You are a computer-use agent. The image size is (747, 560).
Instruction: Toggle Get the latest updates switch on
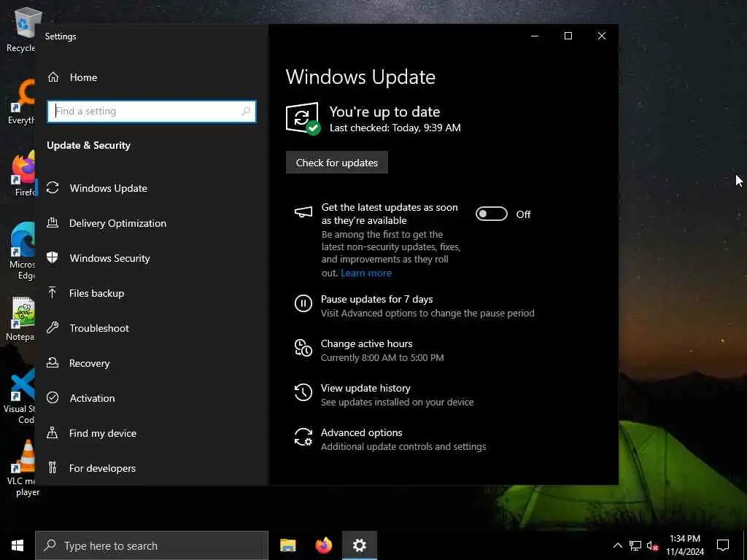tap(492, 214)
